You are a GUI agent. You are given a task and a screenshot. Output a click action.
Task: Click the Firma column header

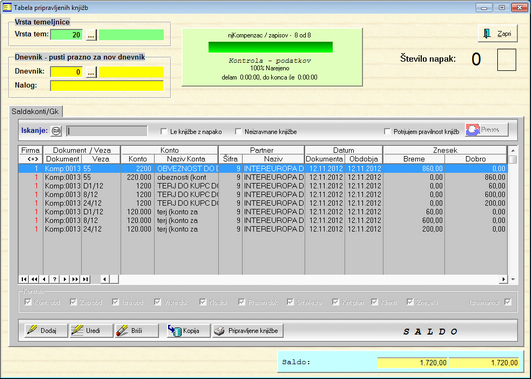coord(31,150)
